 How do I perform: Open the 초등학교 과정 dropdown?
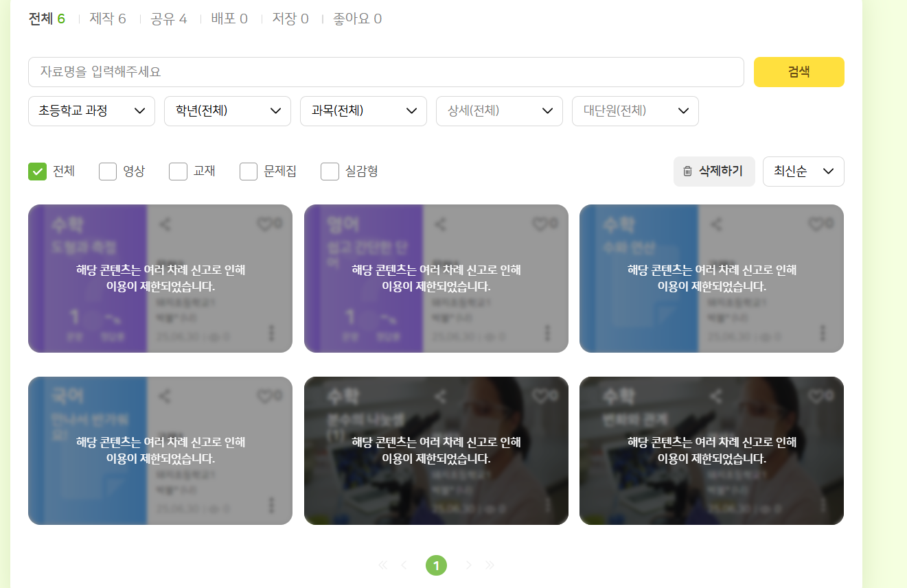91,111
